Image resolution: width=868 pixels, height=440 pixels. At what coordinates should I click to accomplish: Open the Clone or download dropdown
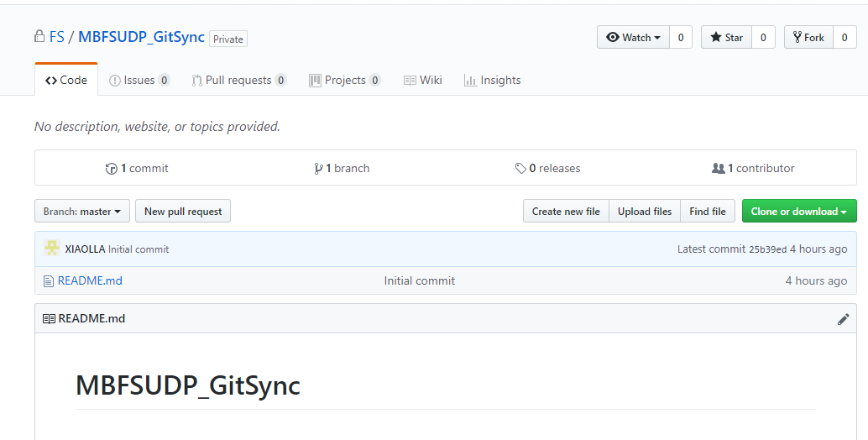click(x=798, y=212)
